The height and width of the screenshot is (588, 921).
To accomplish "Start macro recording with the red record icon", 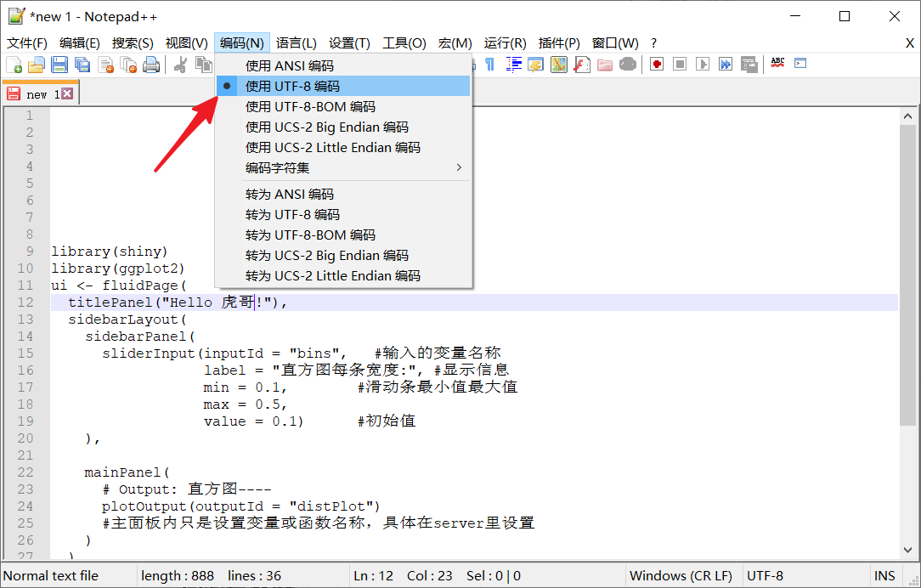I will click(656, 63).
